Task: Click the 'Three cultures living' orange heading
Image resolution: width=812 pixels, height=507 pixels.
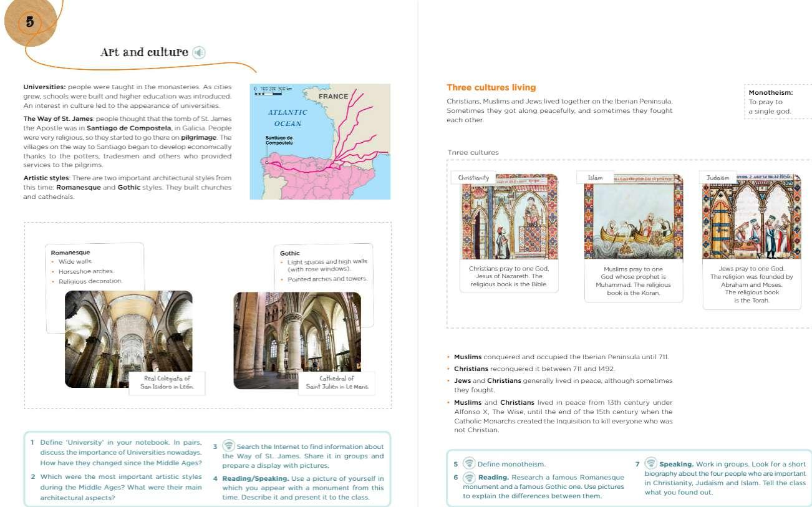Action: click(x=491, y=87)
